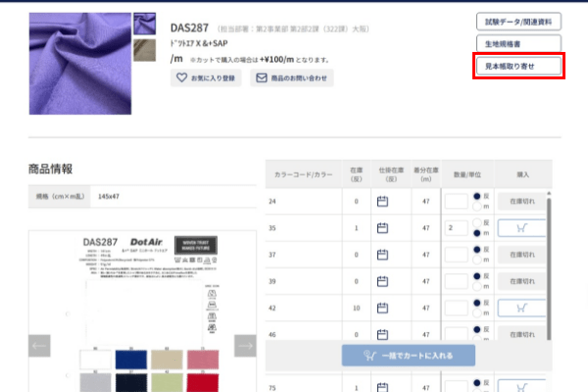Add color 35 to cart
588x392 pixels.
pos(521,229)
